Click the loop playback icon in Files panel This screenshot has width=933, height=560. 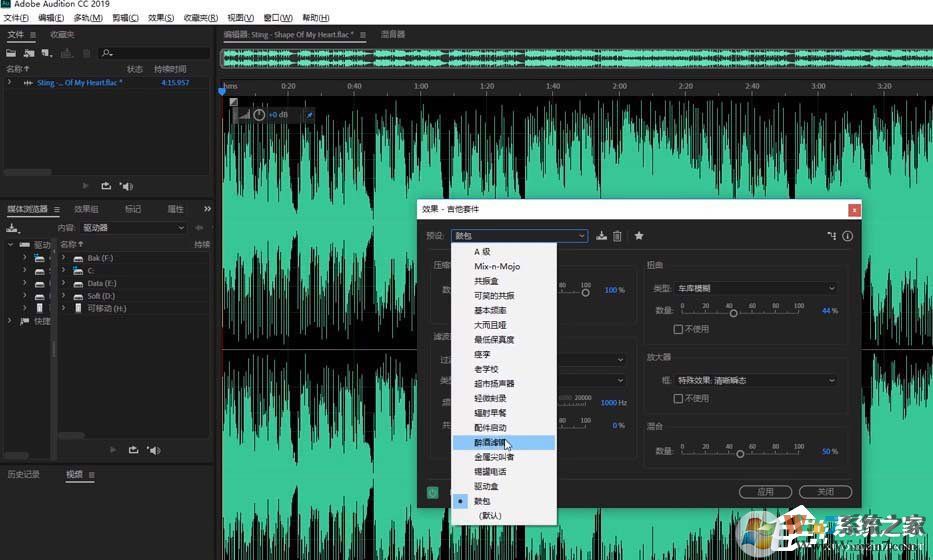click(x=106, y=185)
